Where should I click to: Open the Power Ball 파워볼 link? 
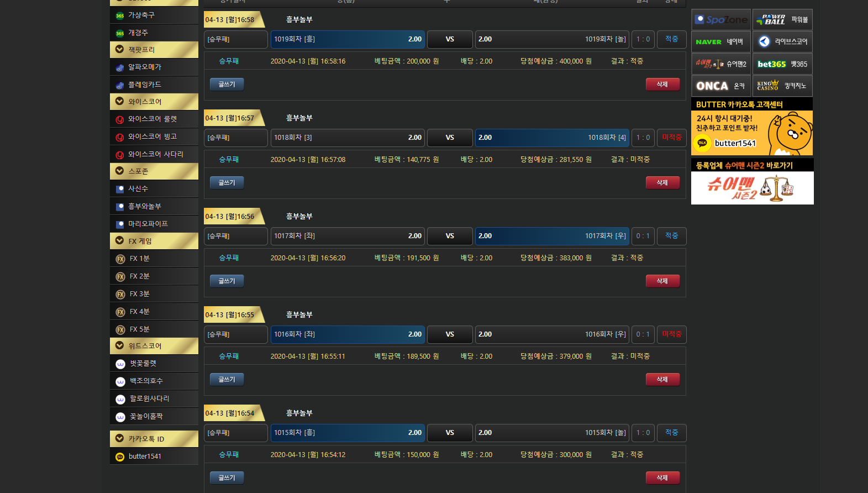[x=782, y=20]
